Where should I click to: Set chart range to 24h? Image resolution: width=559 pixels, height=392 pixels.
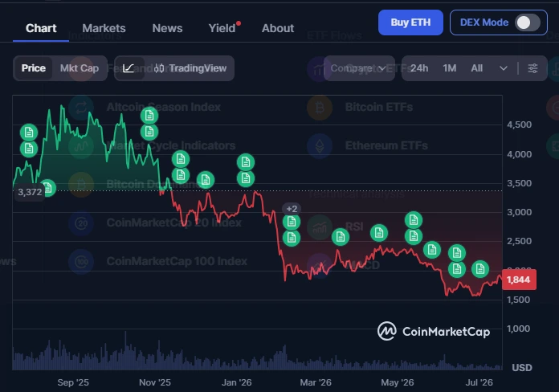(419, 68)
